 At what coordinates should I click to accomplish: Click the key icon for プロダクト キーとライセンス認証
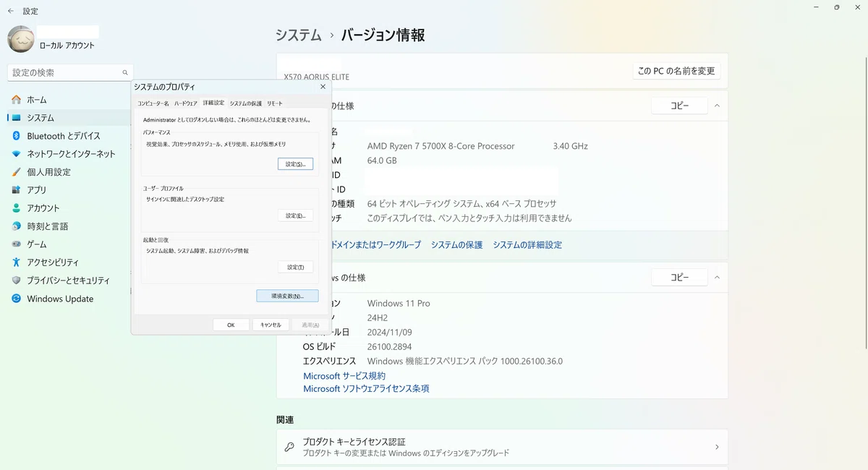[289, 447]
